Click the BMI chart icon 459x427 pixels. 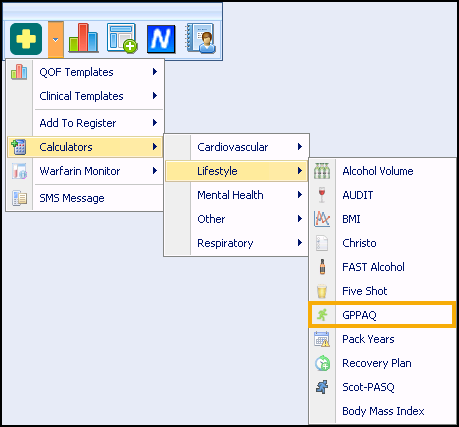pyautogui.click(x=322, y=219)
